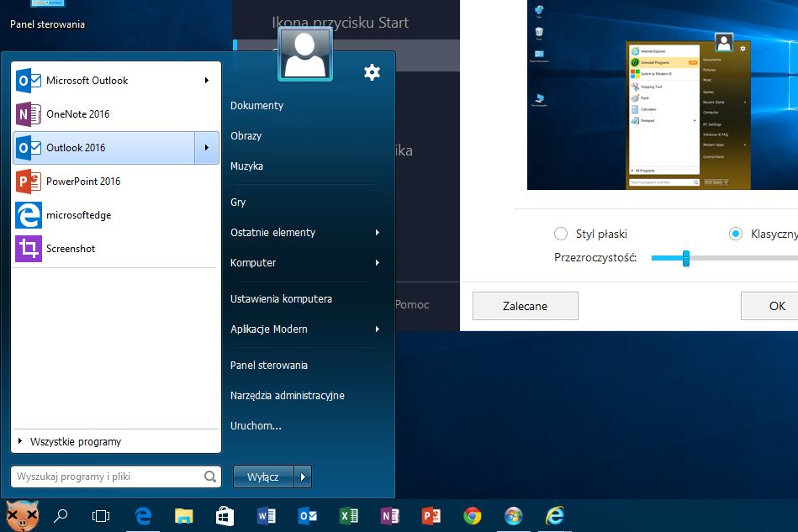798x532 pixels.
Task: Click the Windows 7 orb taskbar icon
Action: (x=514, y=516)
